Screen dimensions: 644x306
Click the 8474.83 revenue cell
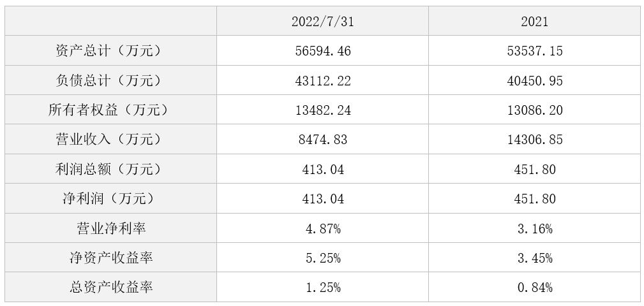(x=322, y=139)
